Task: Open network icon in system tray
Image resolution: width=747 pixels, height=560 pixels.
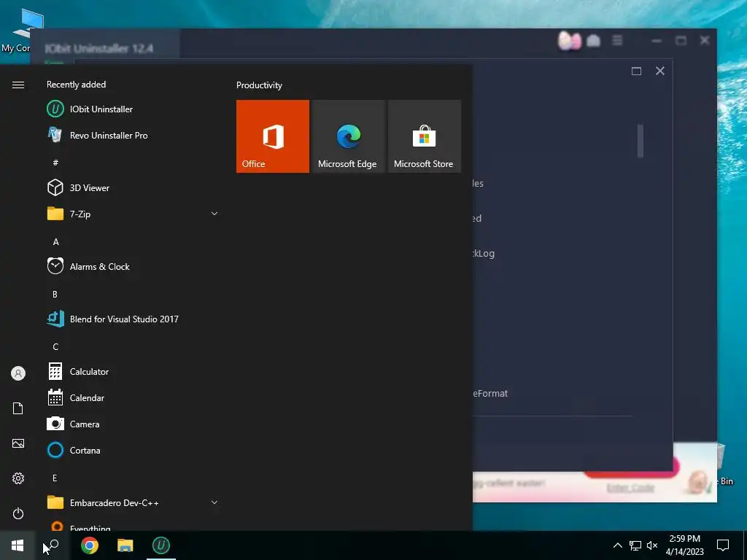Action: tap(635, 545)
